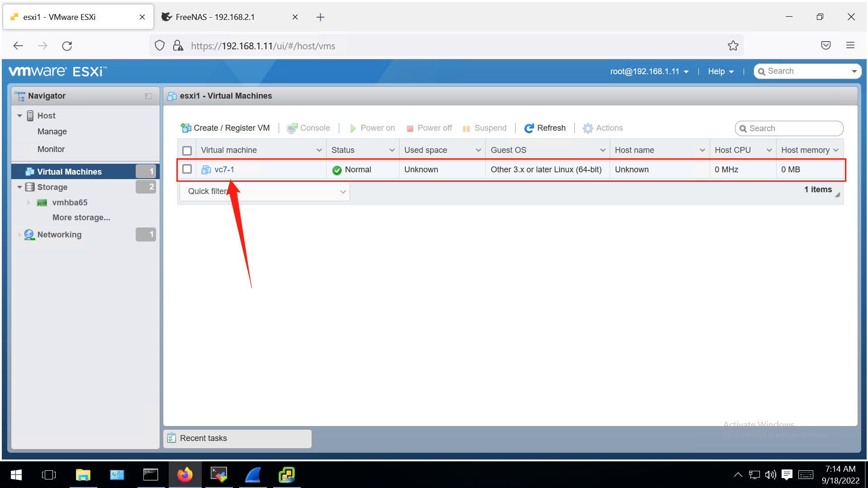Select Host in the Navigator

point(46,116)
